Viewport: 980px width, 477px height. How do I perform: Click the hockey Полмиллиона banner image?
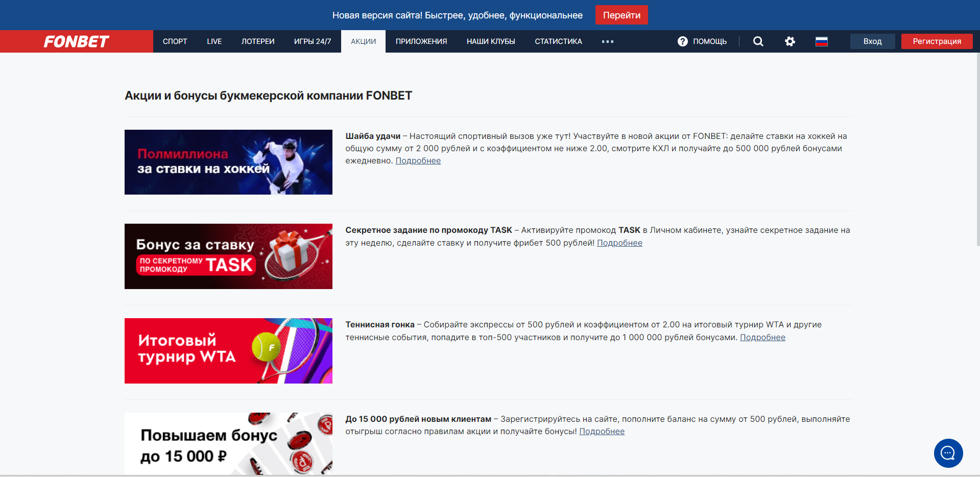pyautogui.click(x=228, y=162)
